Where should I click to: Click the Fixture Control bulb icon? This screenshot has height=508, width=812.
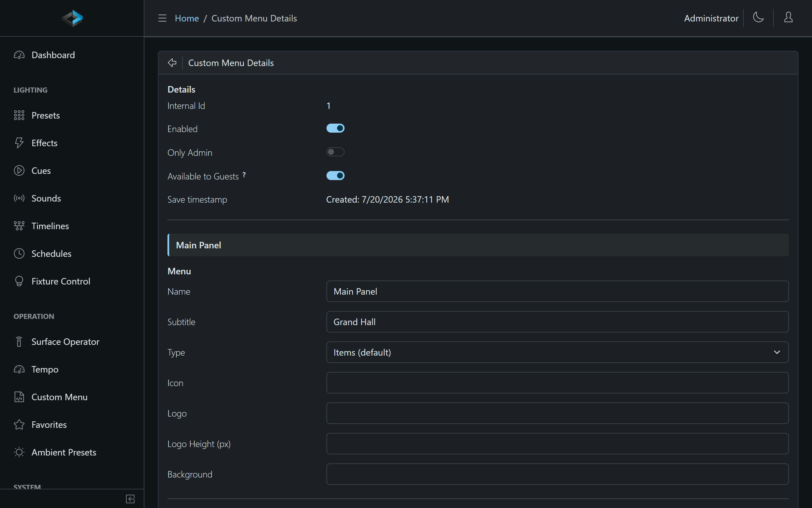click(19, 281)
